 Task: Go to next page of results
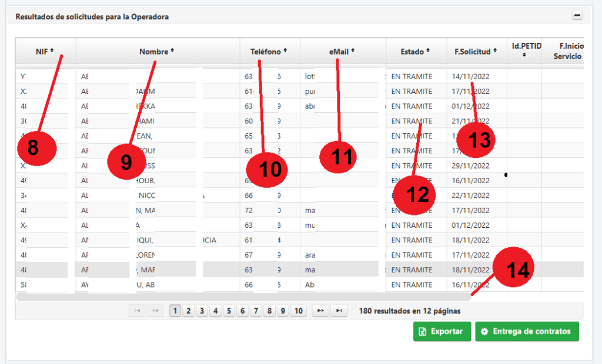320,311
